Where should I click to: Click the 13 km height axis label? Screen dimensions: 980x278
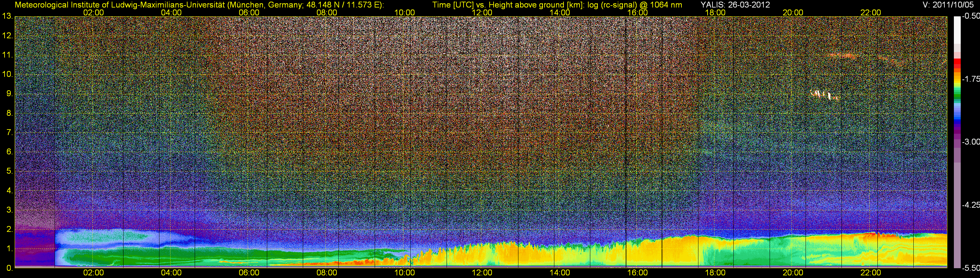pyautogui.click(x=7, y=16)
